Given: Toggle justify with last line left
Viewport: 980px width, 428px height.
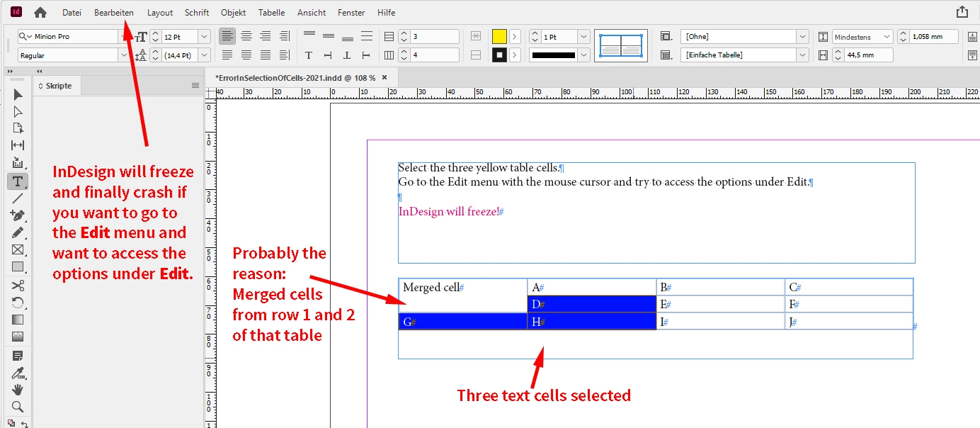Looking at the screenshot, I should point(227,55).
